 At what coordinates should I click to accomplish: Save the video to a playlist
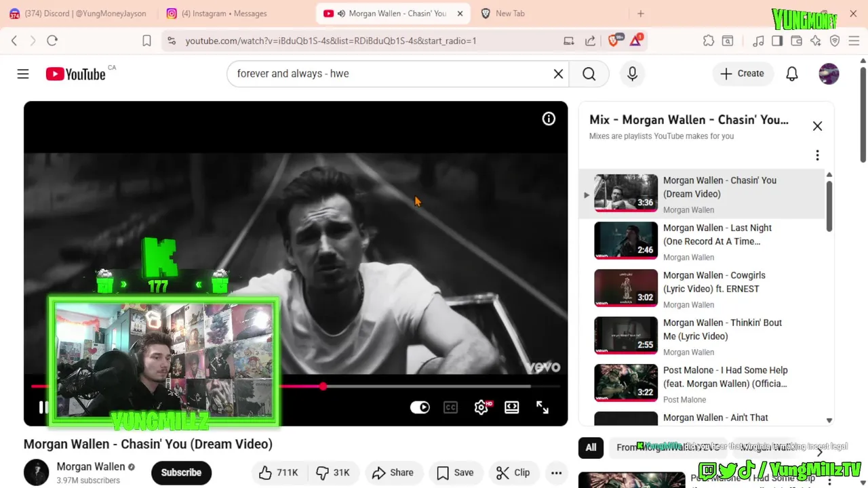[456, 472]
